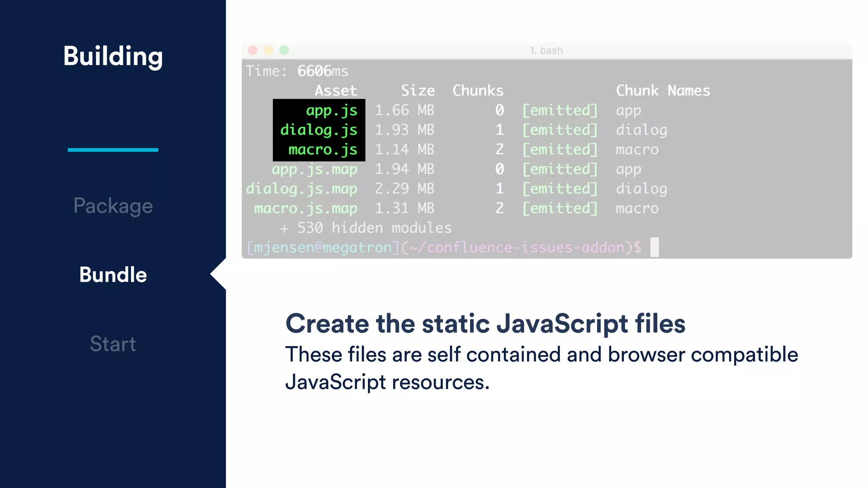Click [emitted] in the app.js row

click(560, 111)
